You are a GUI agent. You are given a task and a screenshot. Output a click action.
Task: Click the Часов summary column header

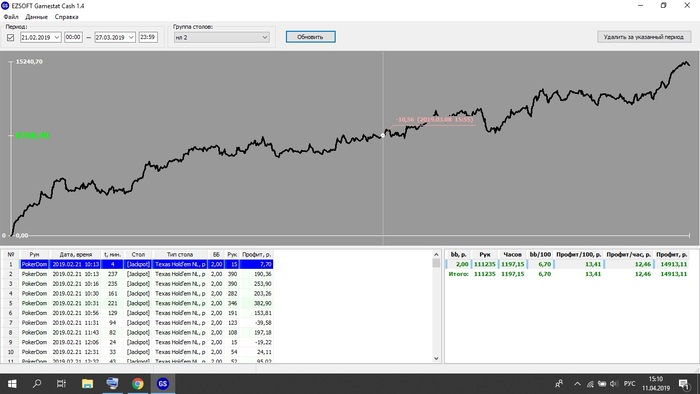(512, 254)
